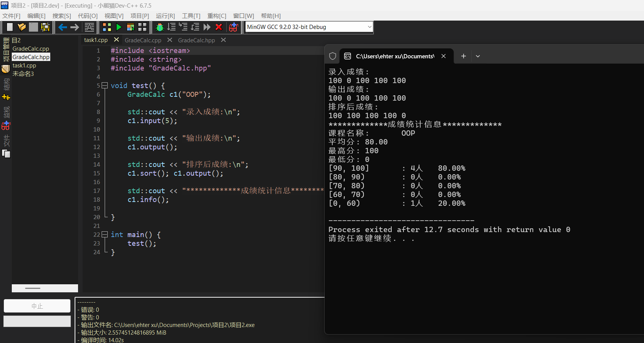644x343 pixels.
Task: Click line number 17 in the gutter
Action: [97, 191]
